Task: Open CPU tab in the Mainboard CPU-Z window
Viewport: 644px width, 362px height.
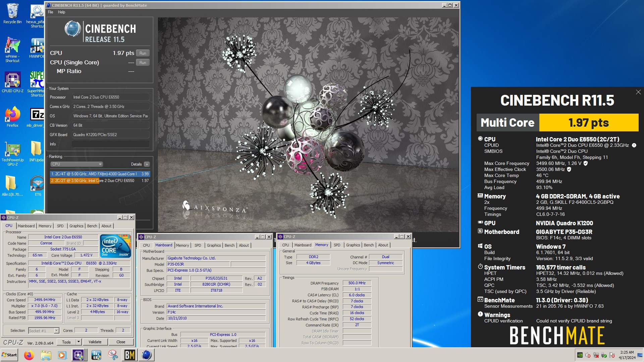Action: click(146, 245)
